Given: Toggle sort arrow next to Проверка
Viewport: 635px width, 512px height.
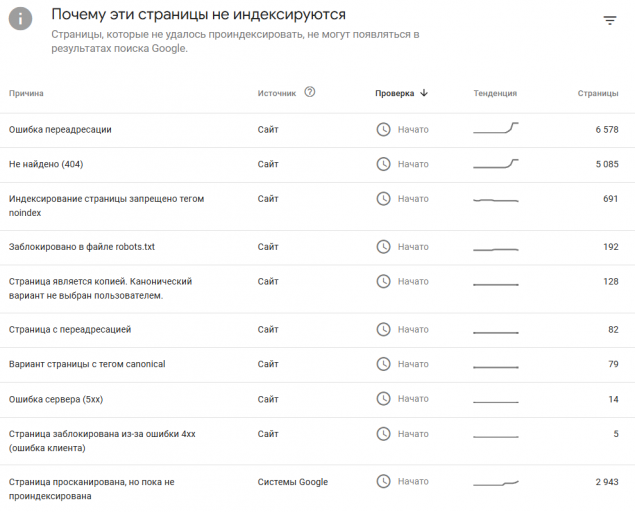Looking at the screenshot, I should [424, 93].
